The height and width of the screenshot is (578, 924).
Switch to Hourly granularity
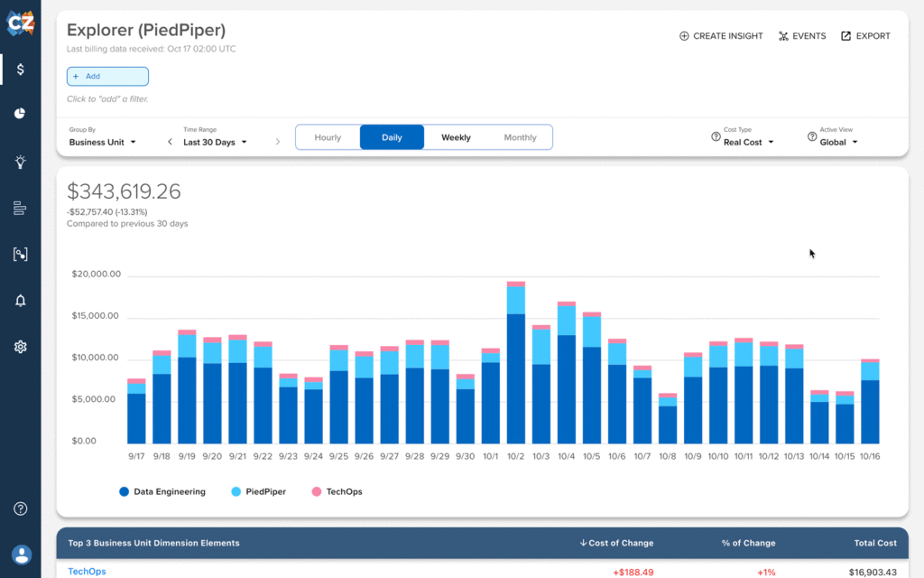[328, 137]
